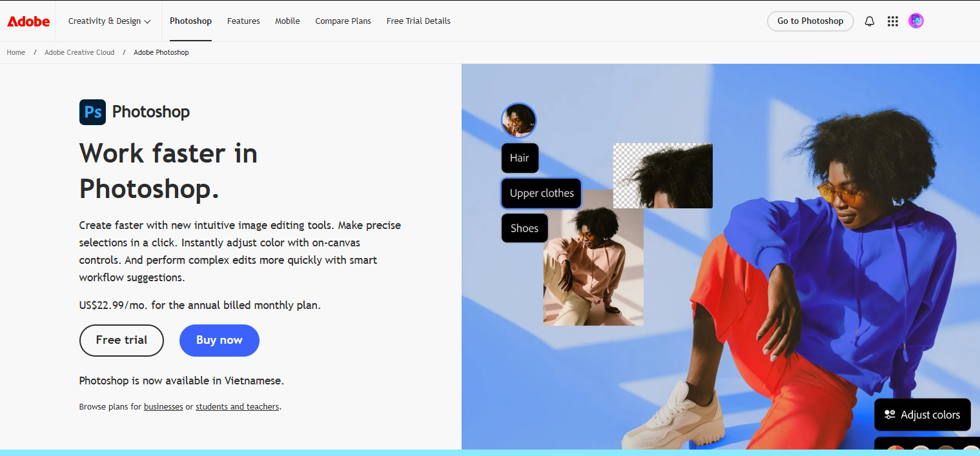Expand the Creativity & Design menu
The width and height of the screenshot is (980, 456).
[x=110, y=21]
